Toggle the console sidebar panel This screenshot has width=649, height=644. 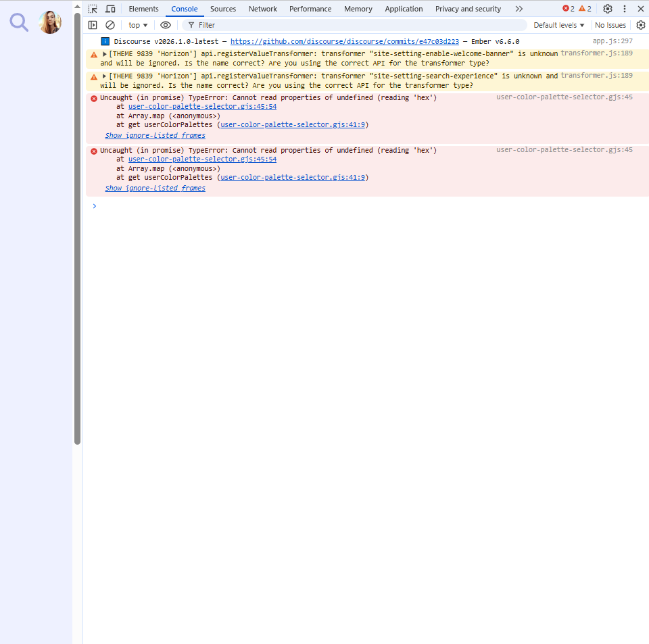93,25
